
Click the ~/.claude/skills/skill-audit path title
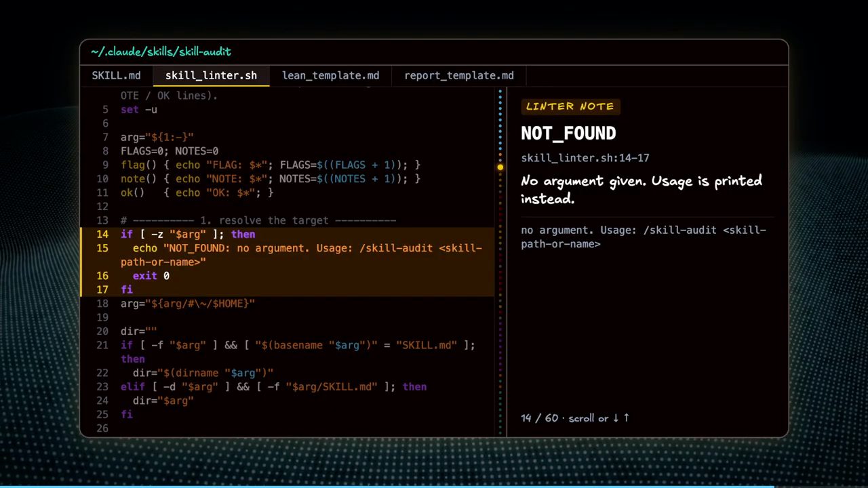161,52
